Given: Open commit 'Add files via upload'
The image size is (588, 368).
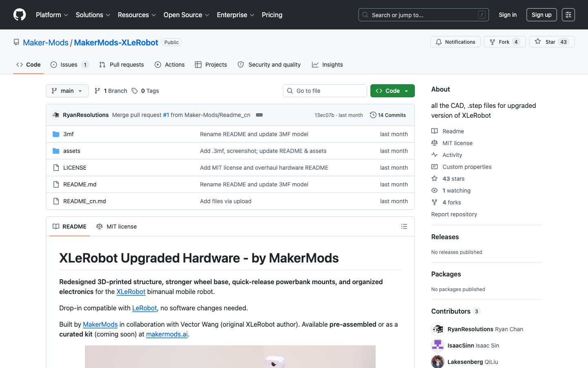Looking at the screenshot, I should [226, 201].
